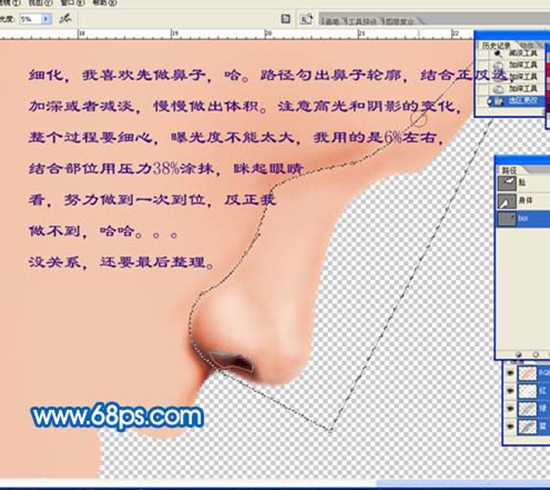The width and height of the screenshot is (550, 490).
Task: Select the 红 channel thumbnail
Action: pos(528,391)
